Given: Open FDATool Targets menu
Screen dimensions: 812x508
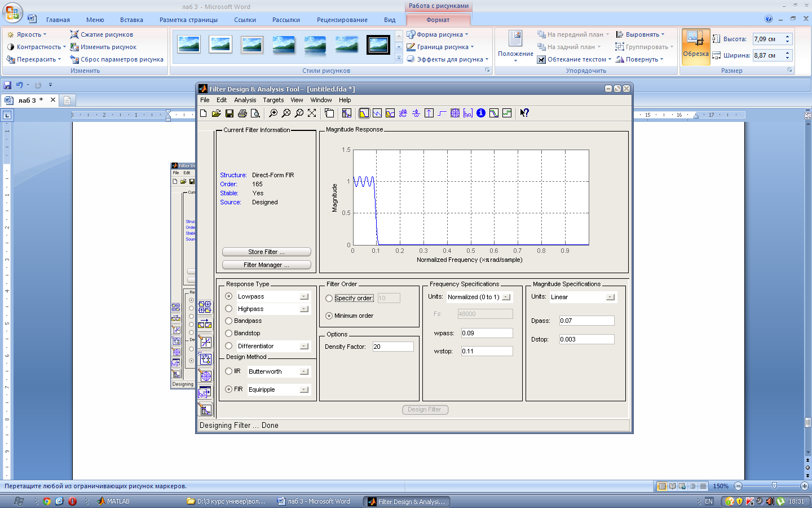Looking at the screenshot, I should point(273,100).
